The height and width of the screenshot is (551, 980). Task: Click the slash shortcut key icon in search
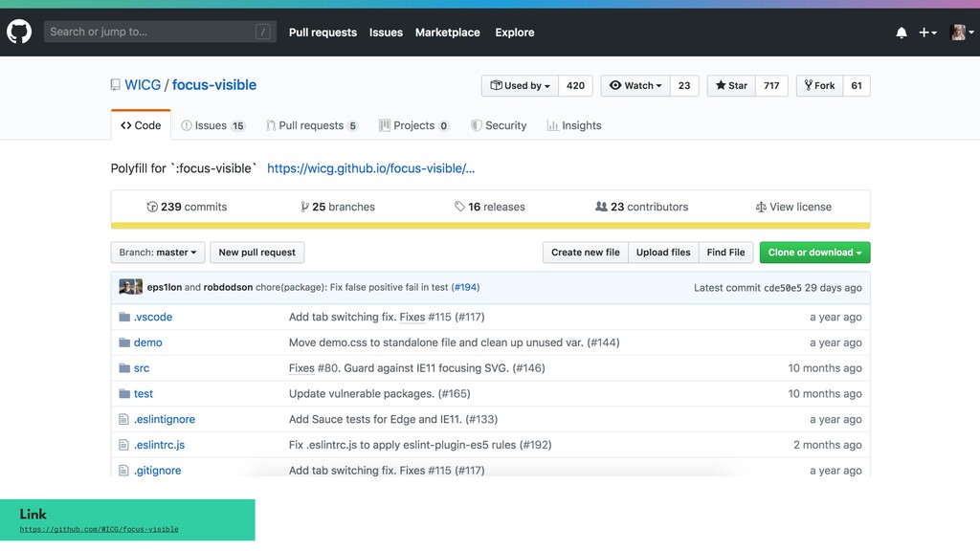point(263,32)
